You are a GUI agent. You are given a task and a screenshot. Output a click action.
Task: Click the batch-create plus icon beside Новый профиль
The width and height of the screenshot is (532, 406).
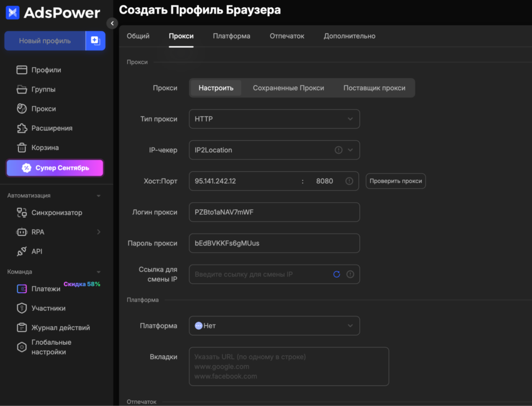[x=96, y=40]
